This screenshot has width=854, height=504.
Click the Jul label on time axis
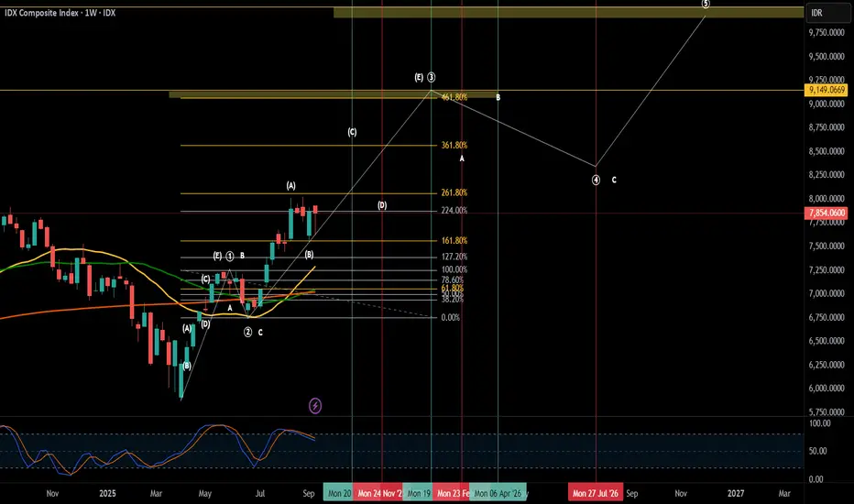click(x=260, y=493)
